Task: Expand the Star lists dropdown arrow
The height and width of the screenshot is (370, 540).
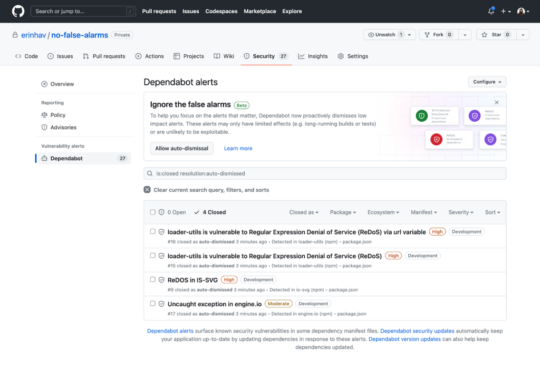Action: pyautogui.click(x=523, y=35)
